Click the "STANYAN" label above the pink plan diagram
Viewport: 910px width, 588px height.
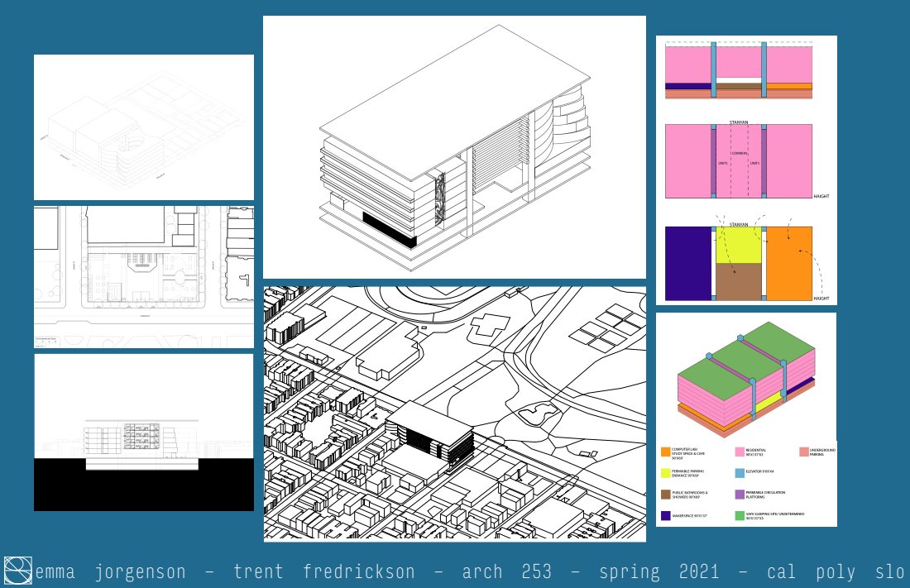(x=738, y=122)
